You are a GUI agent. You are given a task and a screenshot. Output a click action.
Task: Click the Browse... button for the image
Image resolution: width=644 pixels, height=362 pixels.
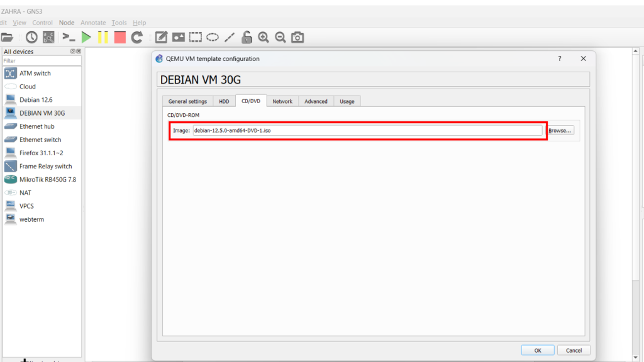click(560, 131)
